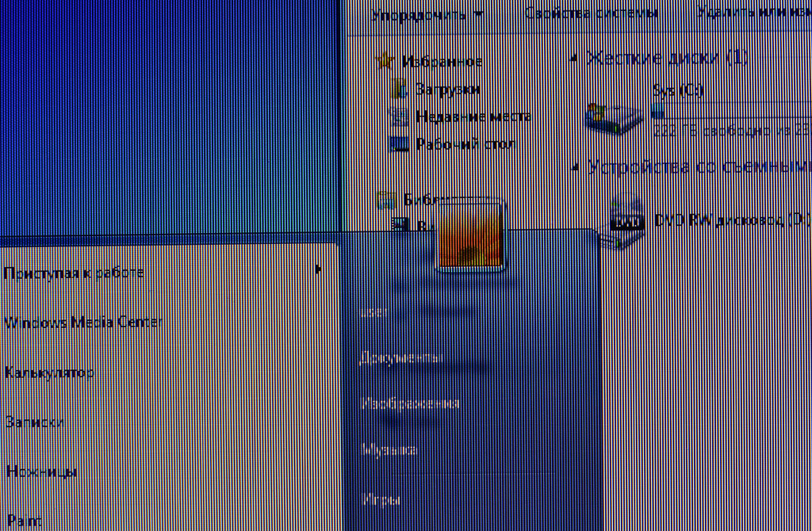
Task: Start Ножницы from the Start menu
Action: tap(41, 472)
